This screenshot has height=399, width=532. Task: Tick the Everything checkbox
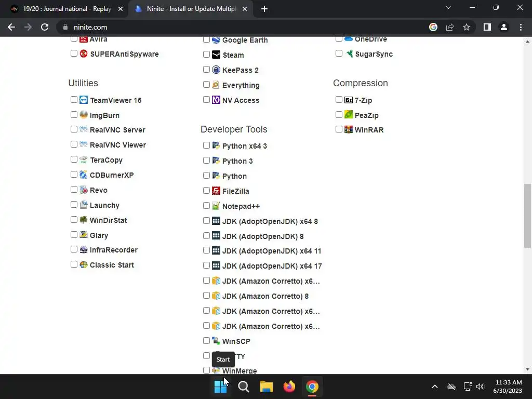[206, 85]
